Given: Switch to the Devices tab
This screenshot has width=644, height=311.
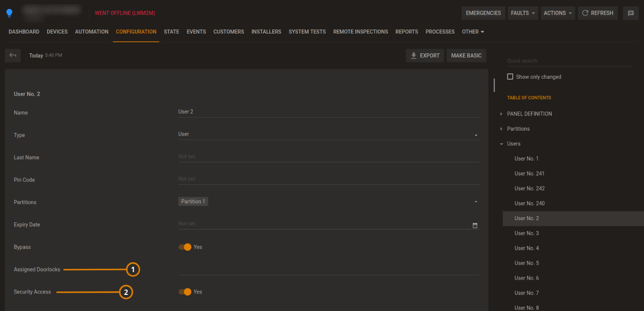Looking at the screenshot, I should point(57,32).
